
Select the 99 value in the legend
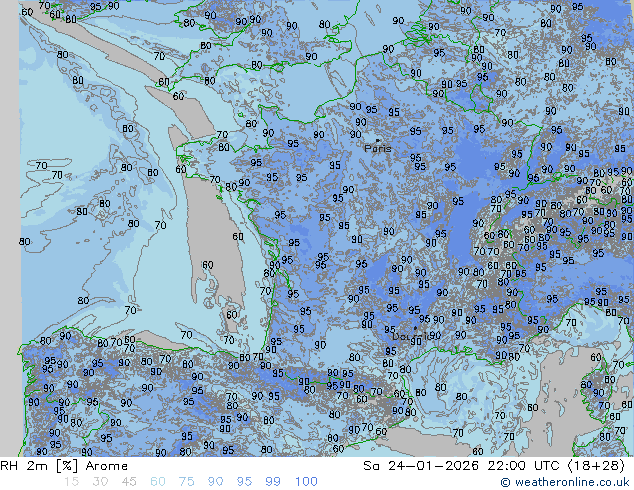tap(273, 482)
